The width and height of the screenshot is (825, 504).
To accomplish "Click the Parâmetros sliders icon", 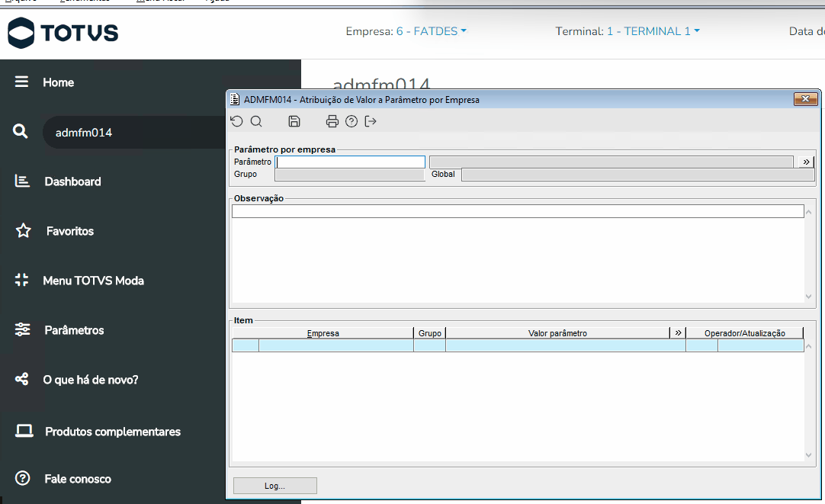I will point(22,329).
